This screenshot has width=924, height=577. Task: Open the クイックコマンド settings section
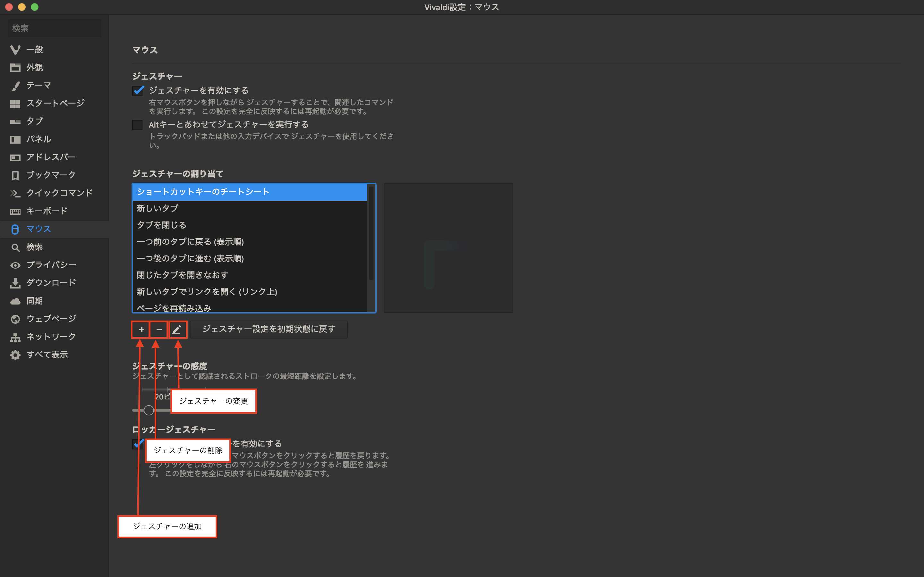pos(59,193)
